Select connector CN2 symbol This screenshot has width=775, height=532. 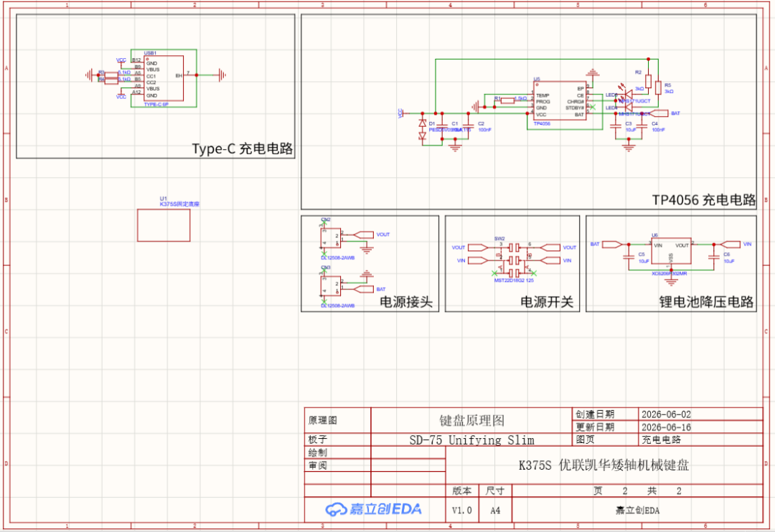point(331,237)
